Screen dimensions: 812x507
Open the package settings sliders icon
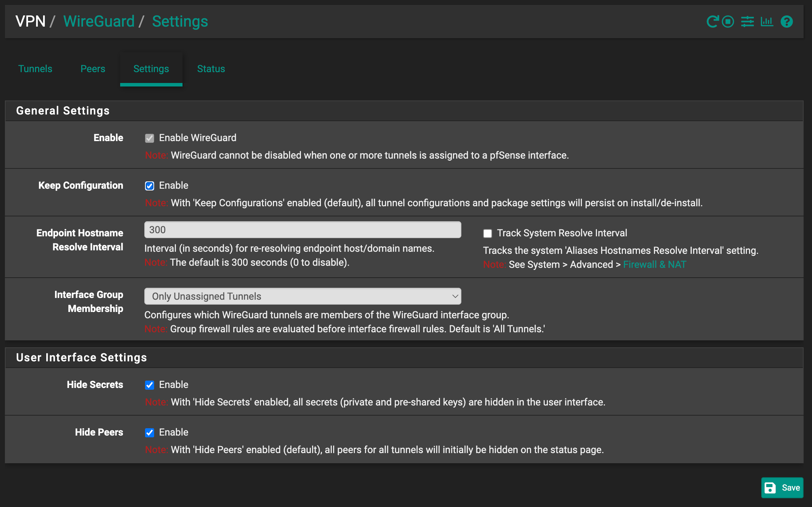(747, 21)
